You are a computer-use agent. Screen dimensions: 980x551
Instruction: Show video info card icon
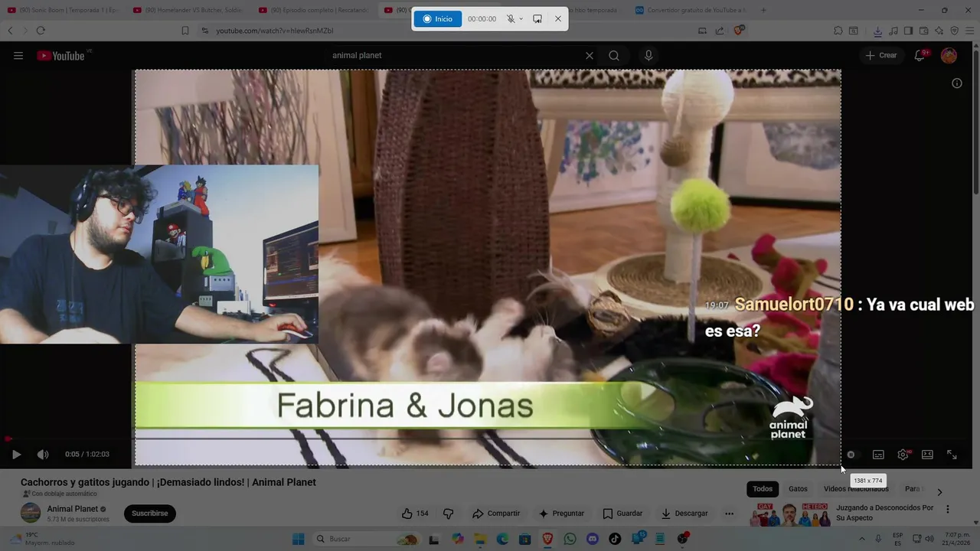click(x=957, y=83)
